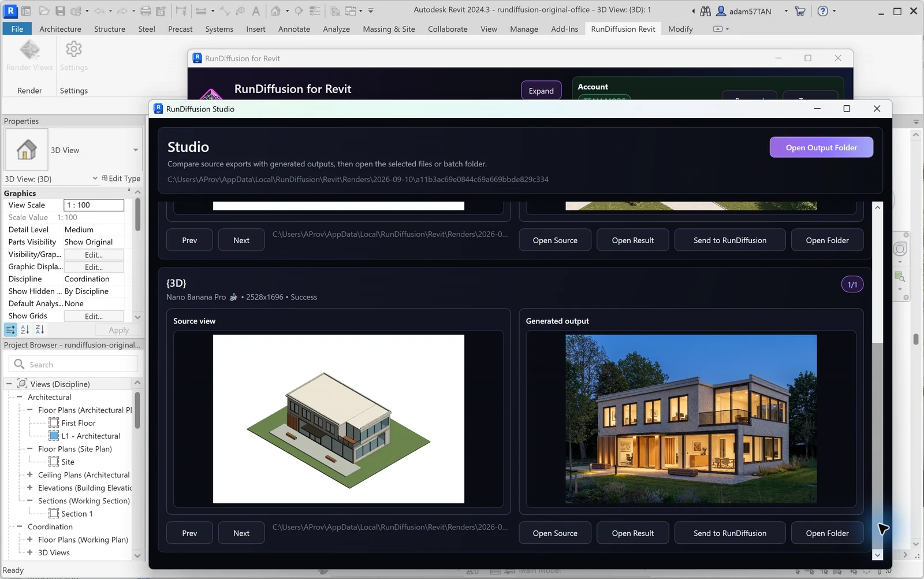Click the Synchronize with central icon
The height and width of the screenshot is (579, 924).
76,10
